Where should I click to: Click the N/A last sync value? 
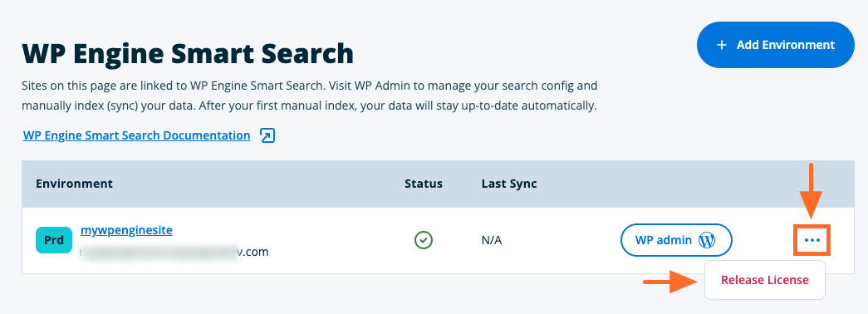coord(492,240)
